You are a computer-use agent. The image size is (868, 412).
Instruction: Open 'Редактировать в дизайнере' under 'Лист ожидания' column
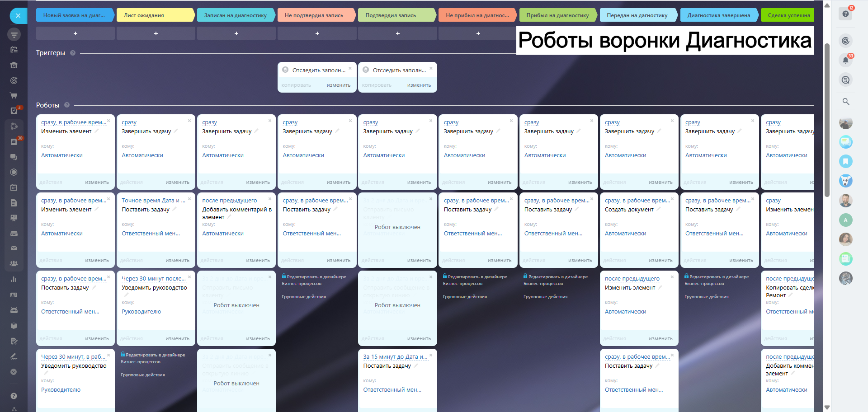click(x=153, y=358)
